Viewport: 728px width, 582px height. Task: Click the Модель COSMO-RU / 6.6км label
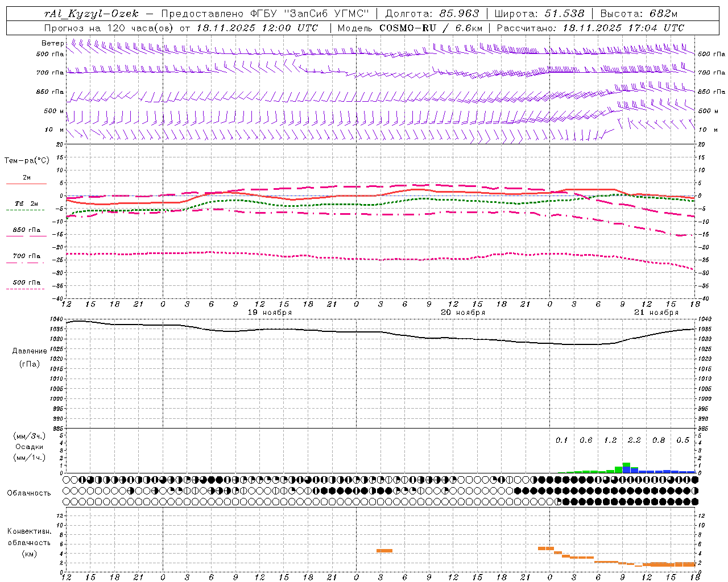[x=410, y=28]
